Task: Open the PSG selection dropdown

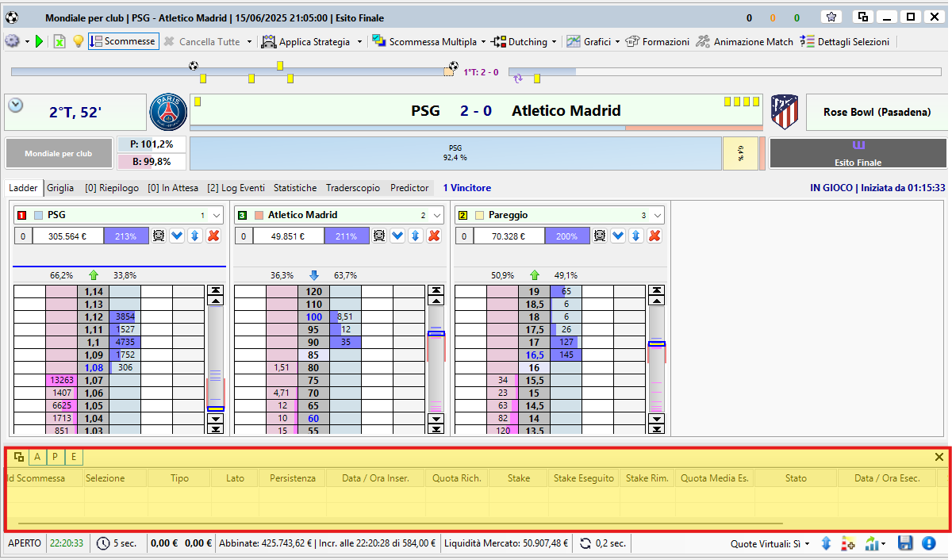Action: 217,215
